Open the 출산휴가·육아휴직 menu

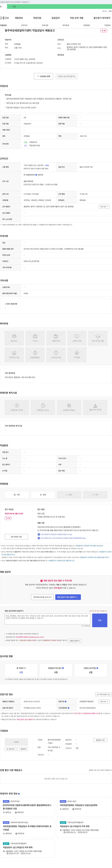[x=102, y=18]
